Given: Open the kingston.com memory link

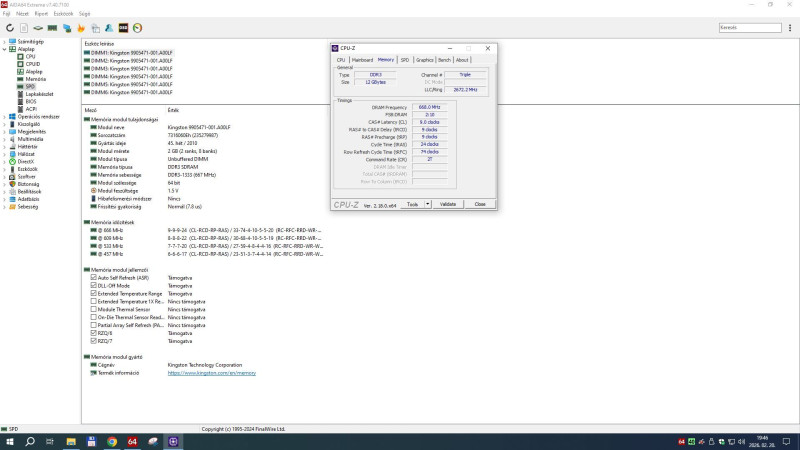Looking at the screenshot, I should 212,373.
